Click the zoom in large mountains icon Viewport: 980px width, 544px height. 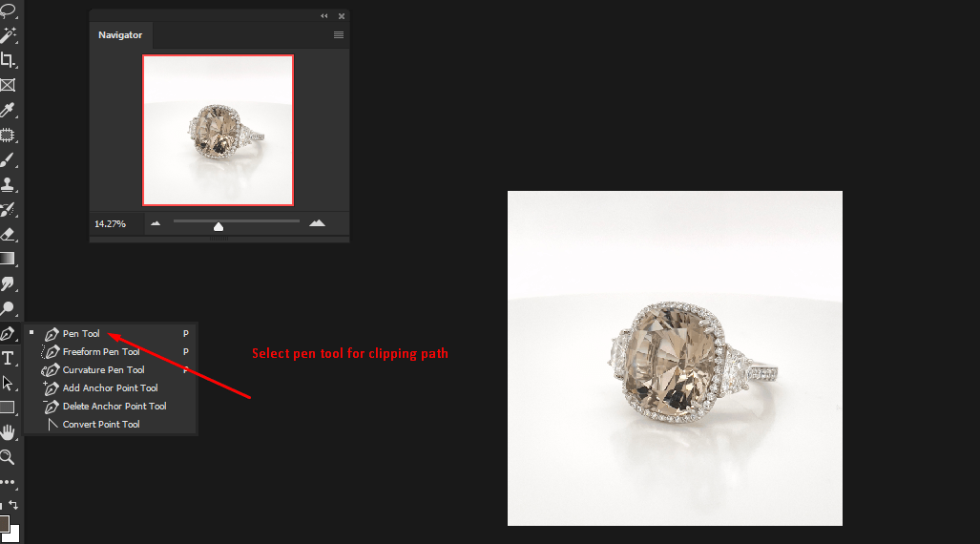pyautogui.click(x=317, y=223)
